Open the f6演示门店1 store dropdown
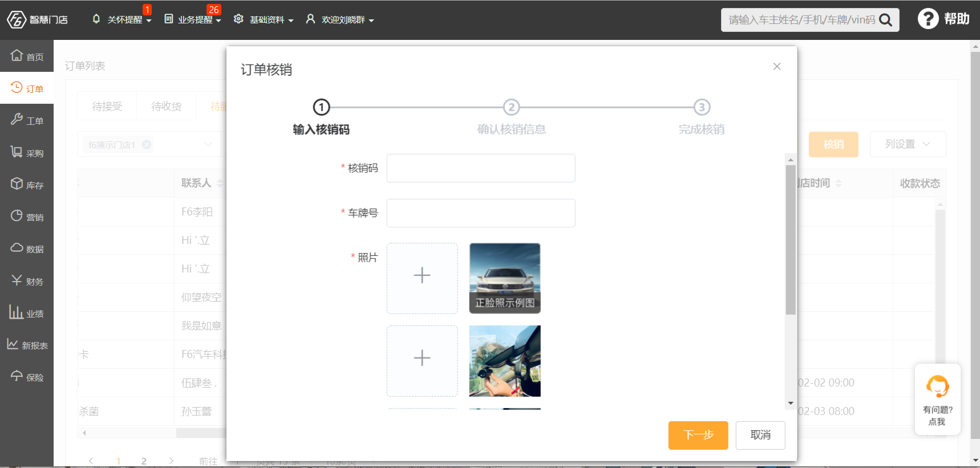980x468 pixels. [x=208, y=144]
